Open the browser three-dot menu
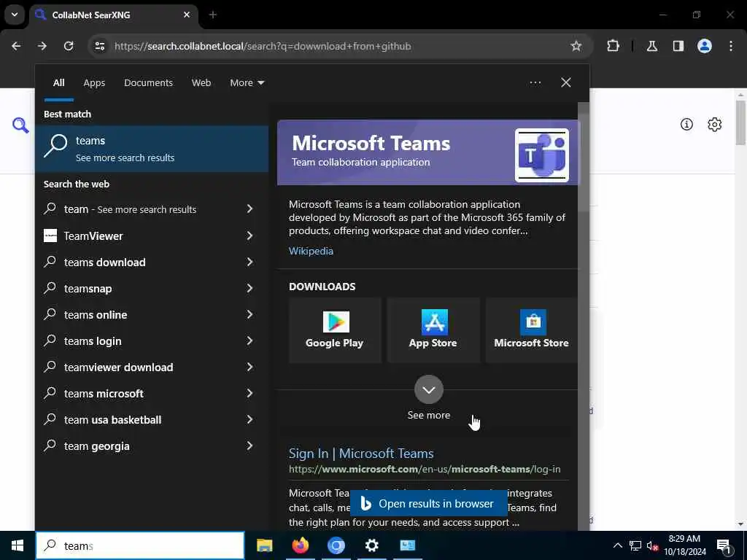This screenshot has height=560, width=747. pos(731,46)
